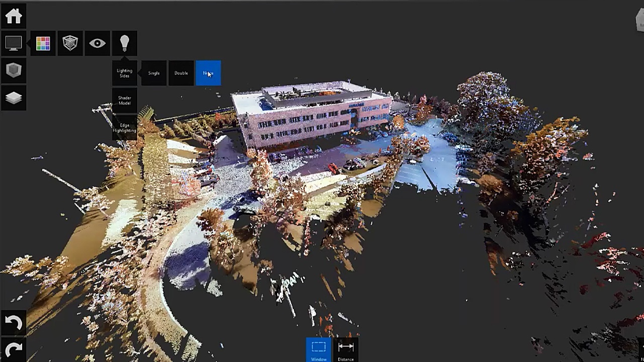Activate the Distance measurement tool
The height and width of the screenshot is (362, 644).
click(346, 350)
